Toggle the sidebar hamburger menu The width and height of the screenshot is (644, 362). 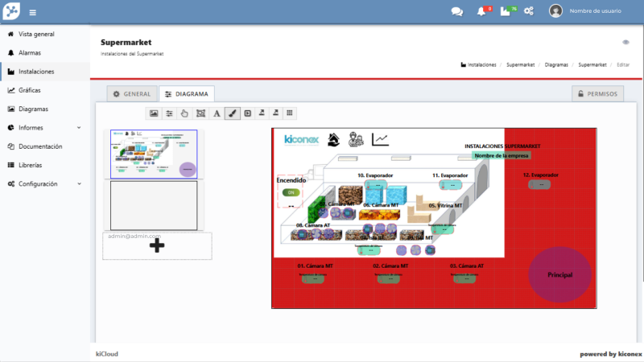pos(32,12)
